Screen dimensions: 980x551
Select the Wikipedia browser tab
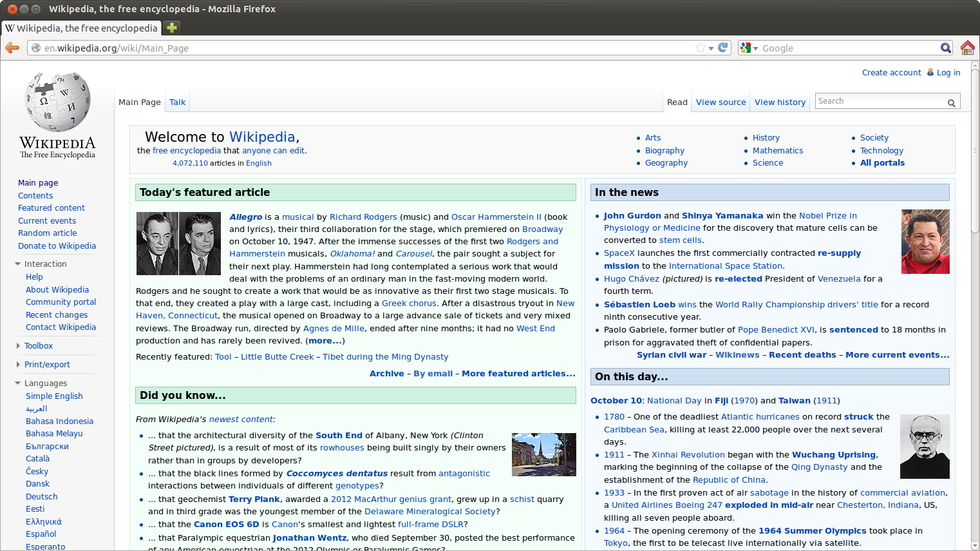tap(81, 28)
